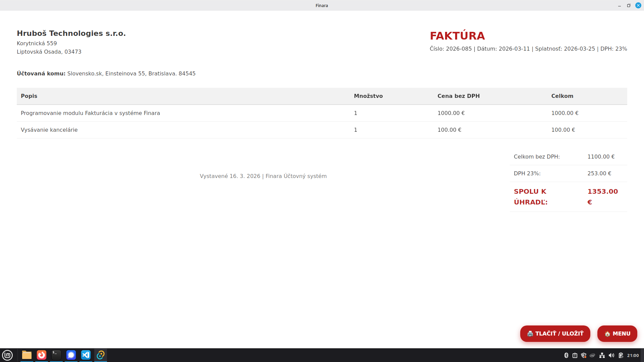Viewport: 644px width, 362px height.
Task: Open the Update Manager shield tray icon
Action: pos(584,355)
